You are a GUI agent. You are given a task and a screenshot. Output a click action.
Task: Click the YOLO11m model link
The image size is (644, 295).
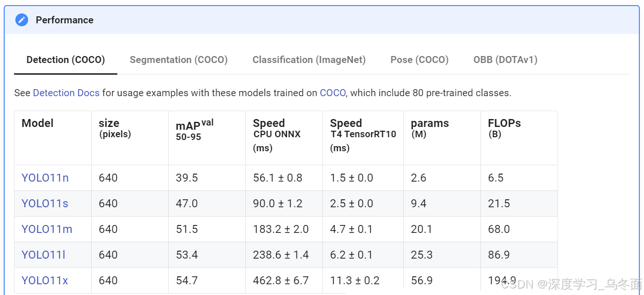point(47,229)
